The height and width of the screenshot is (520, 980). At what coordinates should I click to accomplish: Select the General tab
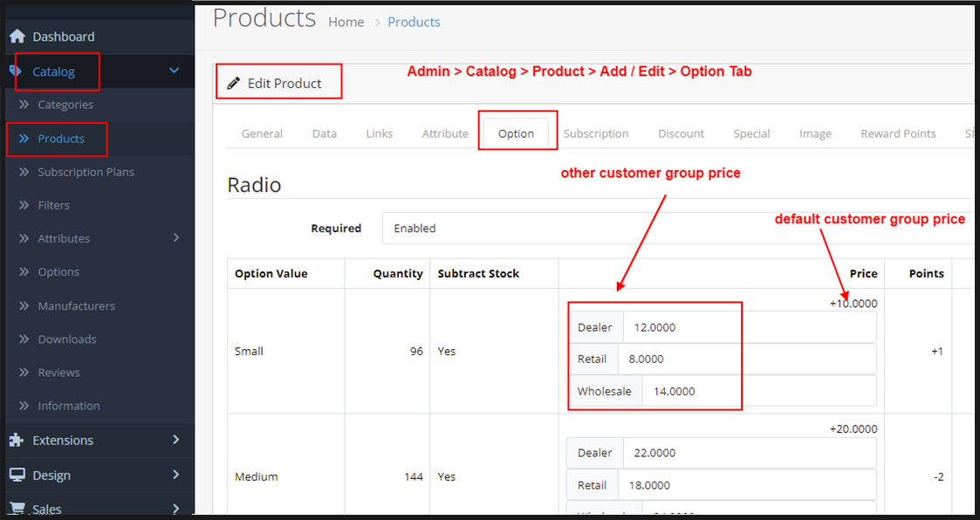coord(262,133)
